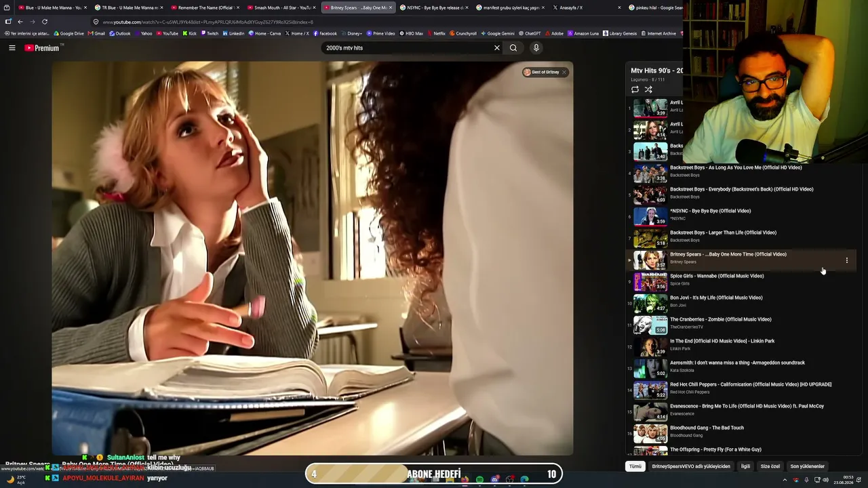Focus the browser address bar URL
The width and height of the screenshot is (868, 488).
(208, 22)
